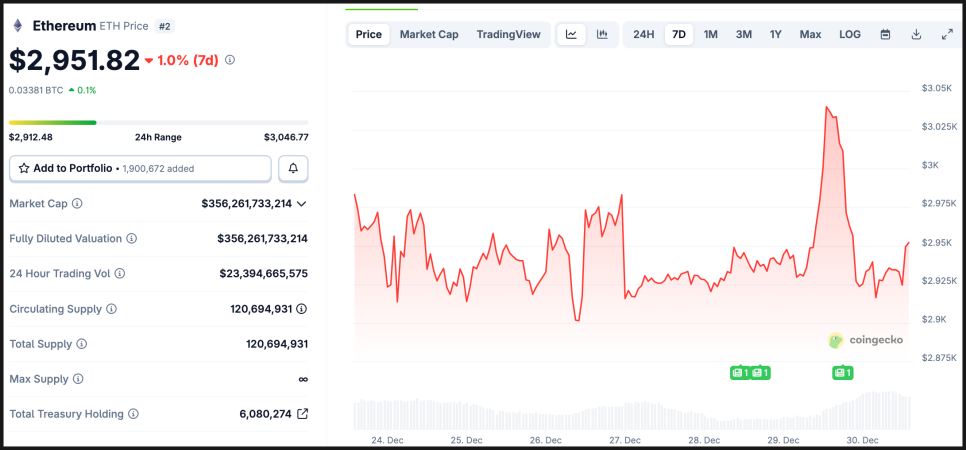This screenshot has height=450, width=966.
Task: Expand the chart to fullscreen
Action: [947, 34]
